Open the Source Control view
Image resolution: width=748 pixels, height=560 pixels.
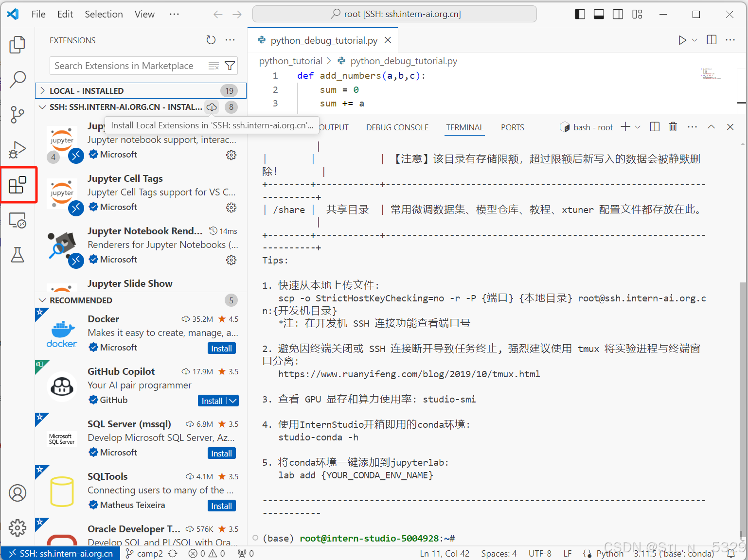pos(18,114)
